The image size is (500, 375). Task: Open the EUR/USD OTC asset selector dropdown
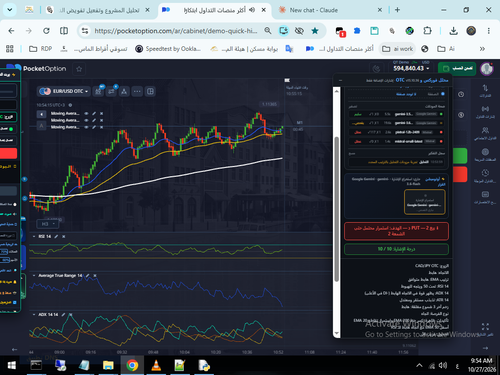tap(64, 91)
